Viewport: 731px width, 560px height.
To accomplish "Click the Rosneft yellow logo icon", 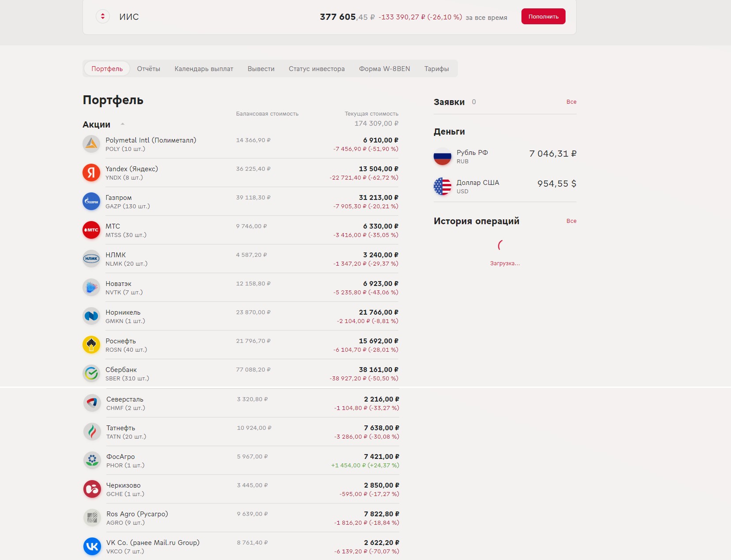I will click(91, 345).
